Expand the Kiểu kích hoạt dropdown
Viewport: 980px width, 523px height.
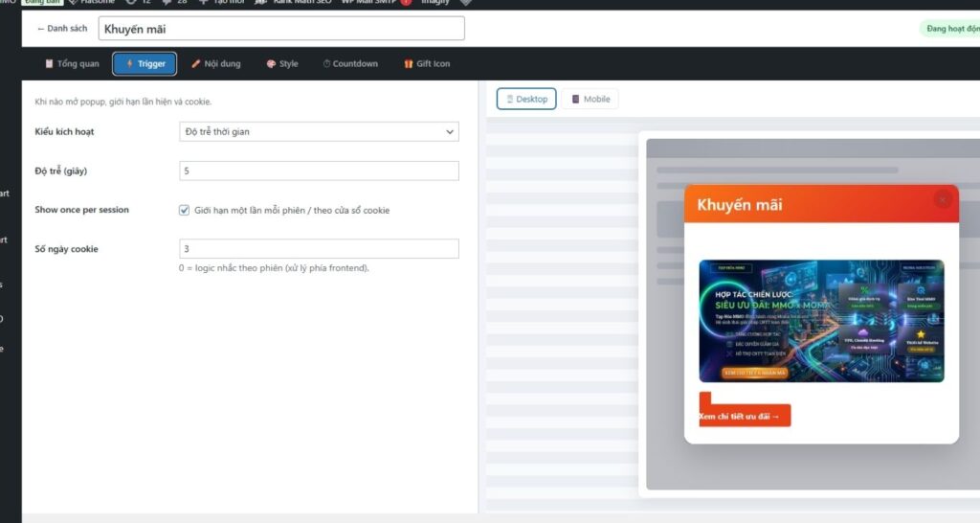(319, 131)
